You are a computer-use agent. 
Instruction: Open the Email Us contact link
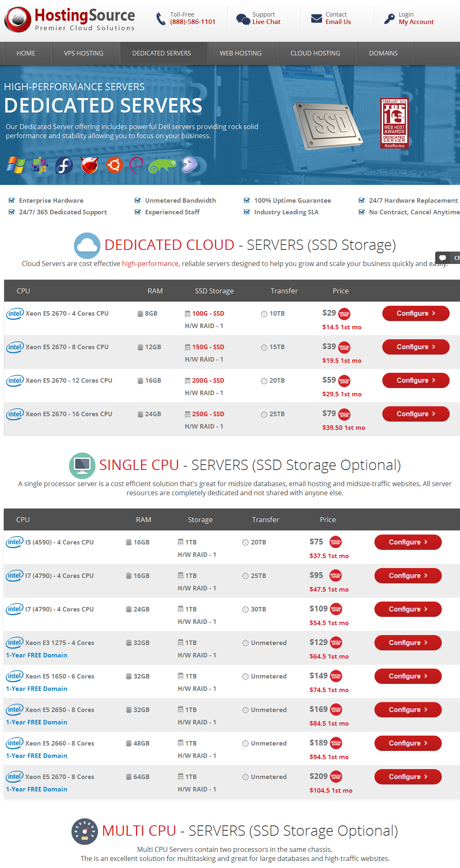(x=338, y=22)
